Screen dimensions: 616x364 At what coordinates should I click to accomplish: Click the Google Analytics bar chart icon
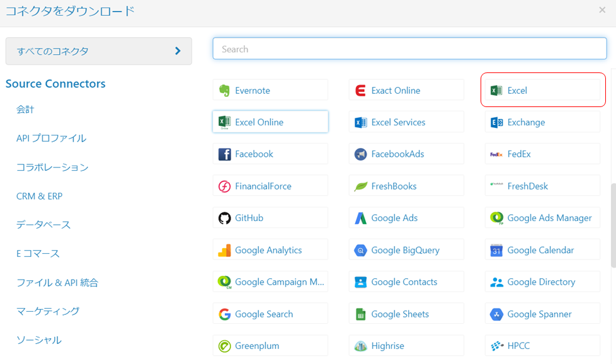[224, 250]
